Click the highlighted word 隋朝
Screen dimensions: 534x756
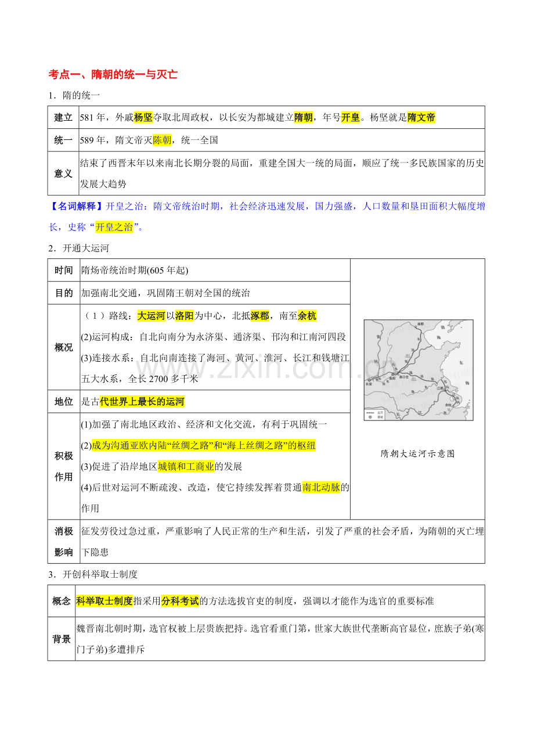click(304, 117)
